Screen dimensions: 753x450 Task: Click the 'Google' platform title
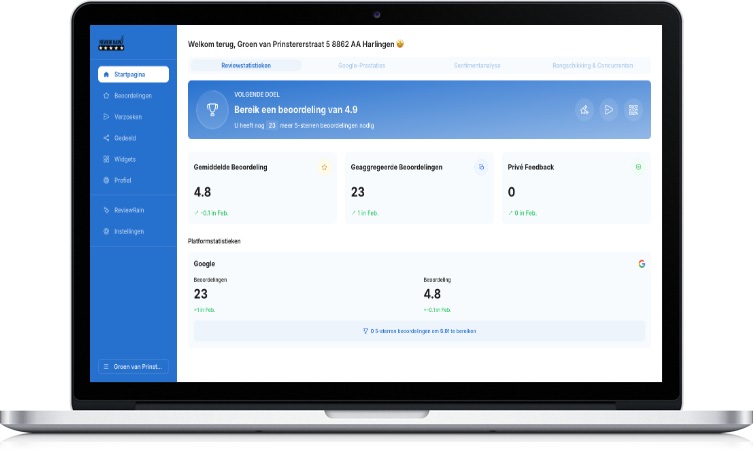[204, 264]
